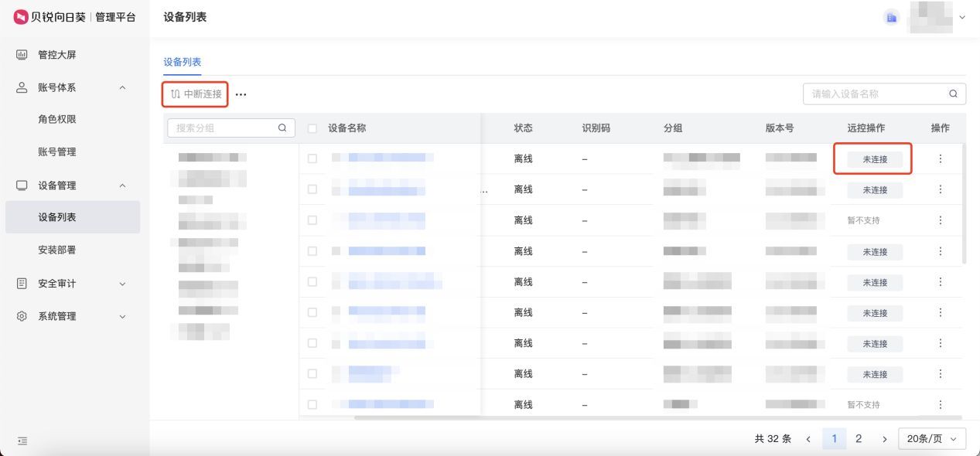
Task: Open the 20条/页 page size dropdown
Action: coord(932,438)
